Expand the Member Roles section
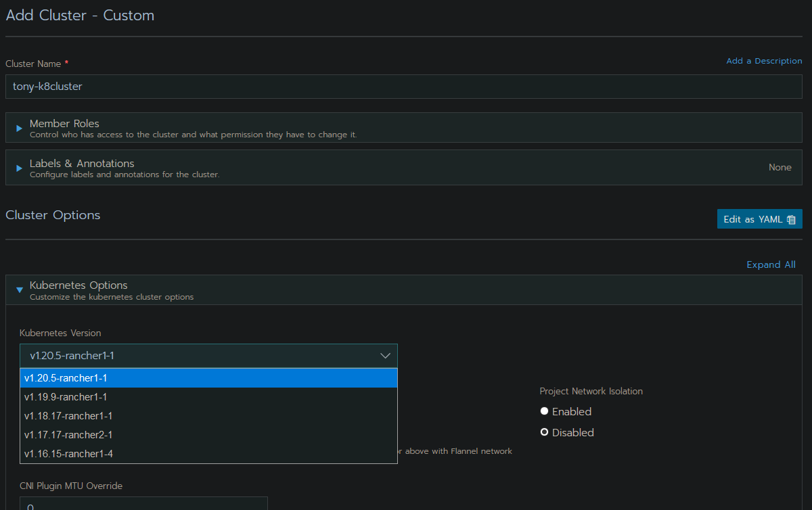 tap(404, 128)
